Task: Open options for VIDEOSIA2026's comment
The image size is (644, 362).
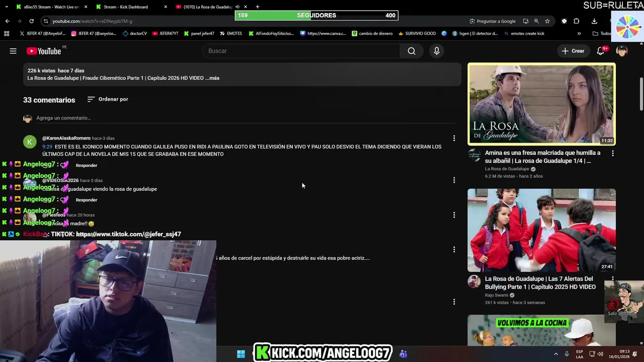Action: click(454, 180)
